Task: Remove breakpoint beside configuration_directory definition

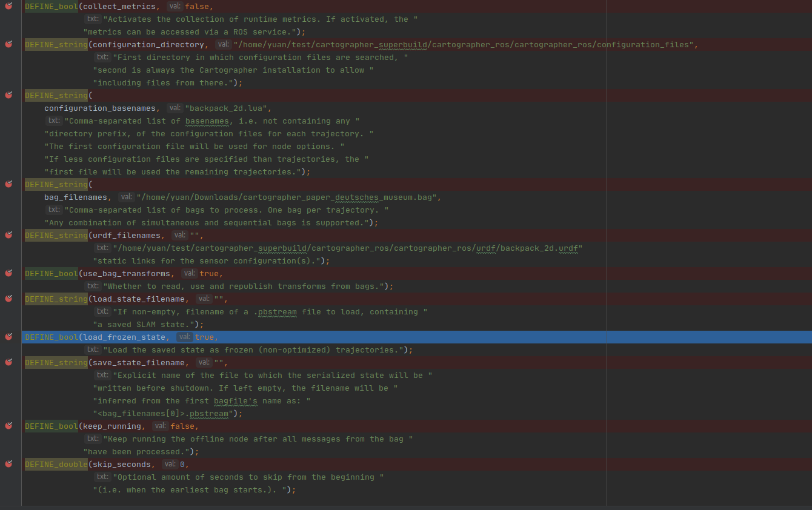Action: [x=8, y=44]
